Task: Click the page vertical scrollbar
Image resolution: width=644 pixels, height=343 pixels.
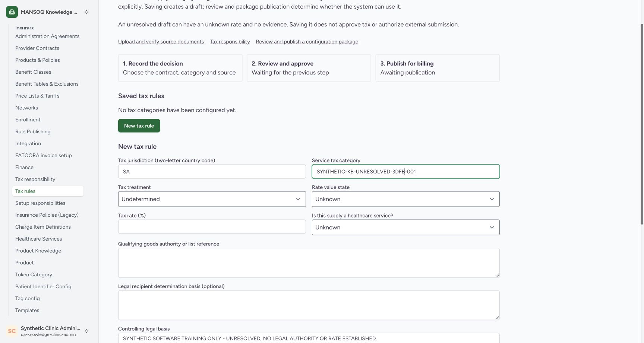Action: (642, 124)
